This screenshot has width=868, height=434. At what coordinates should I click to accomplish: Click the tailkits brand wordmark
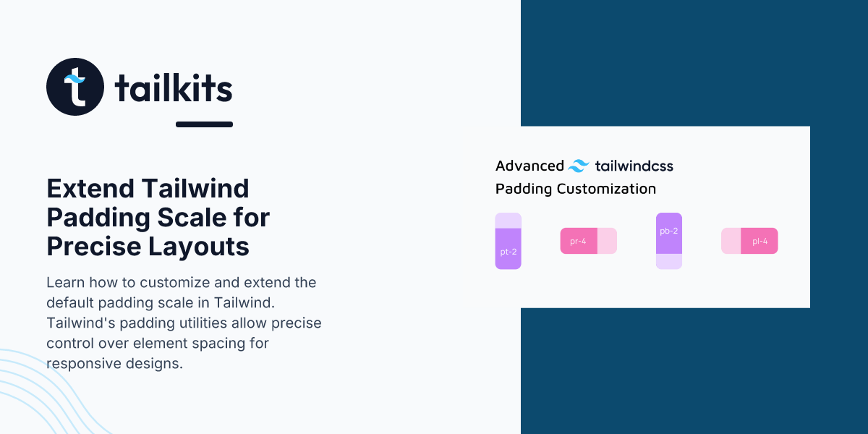coord(174,88)
